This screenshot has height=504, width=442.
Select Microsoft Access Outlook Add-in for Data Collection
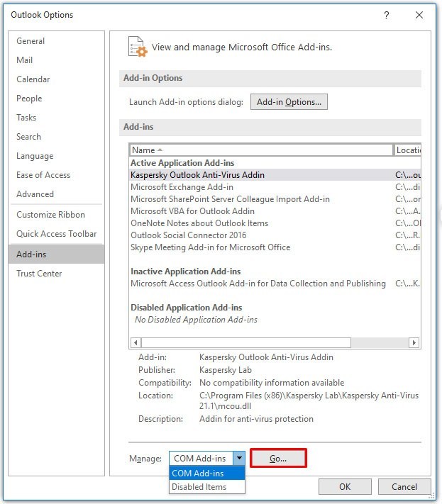pos(275,284)
